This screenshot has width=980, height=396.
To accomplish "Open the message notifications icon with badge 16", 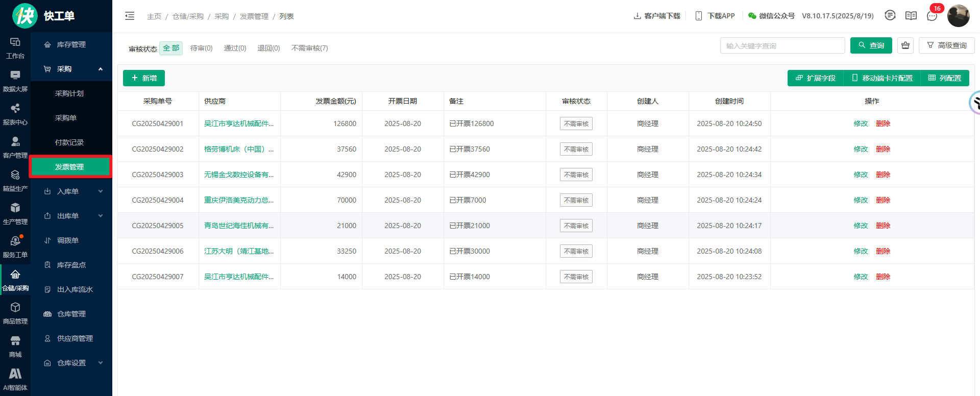I will click(932, 16).
